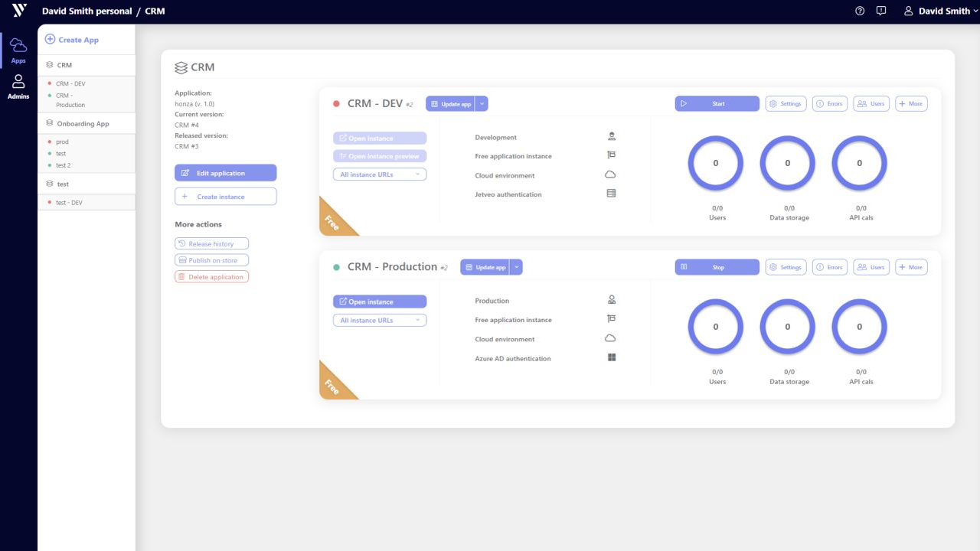The width and height of the screenshot is (980, 551).
Task: Click 'honza (v. 1.0)' application text
Action: 194,103
